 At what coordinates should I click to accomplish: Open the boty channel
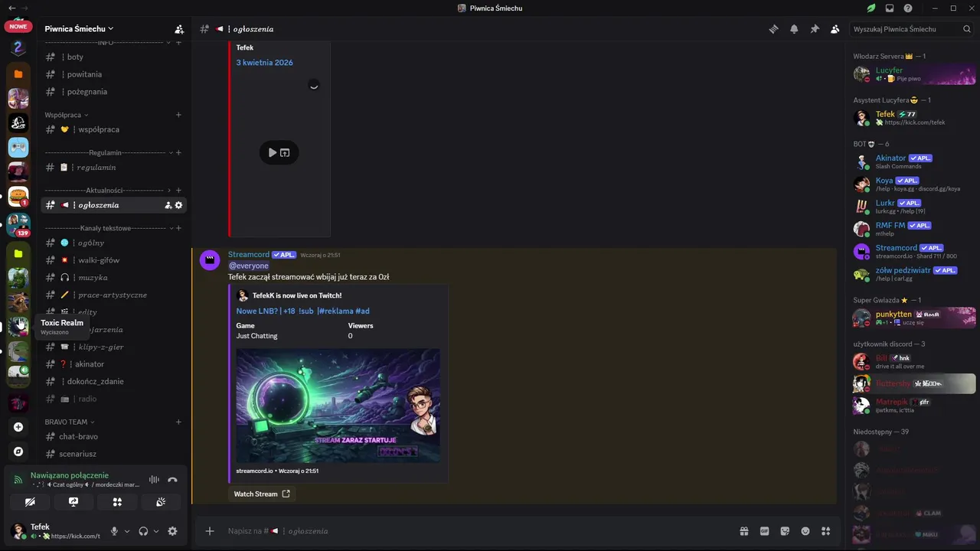point(113,57)
